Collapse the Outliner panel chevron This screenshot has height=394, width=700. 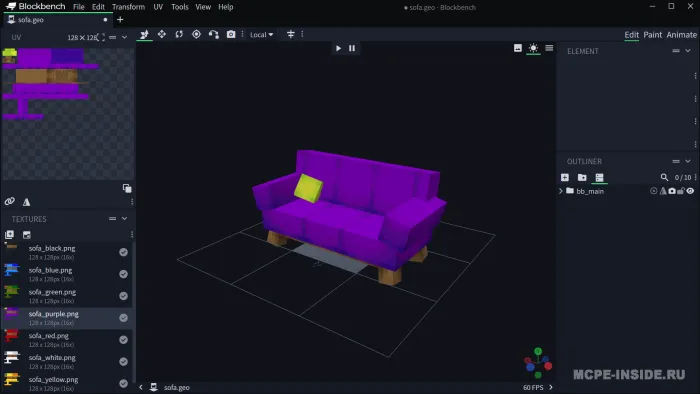coord(688,161)
